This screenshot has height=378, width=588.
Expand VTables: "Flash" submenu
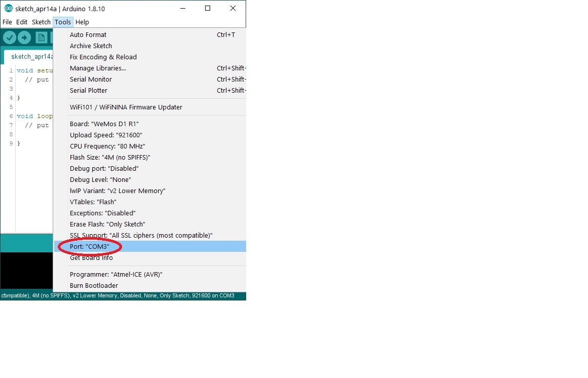coord(150,202)
